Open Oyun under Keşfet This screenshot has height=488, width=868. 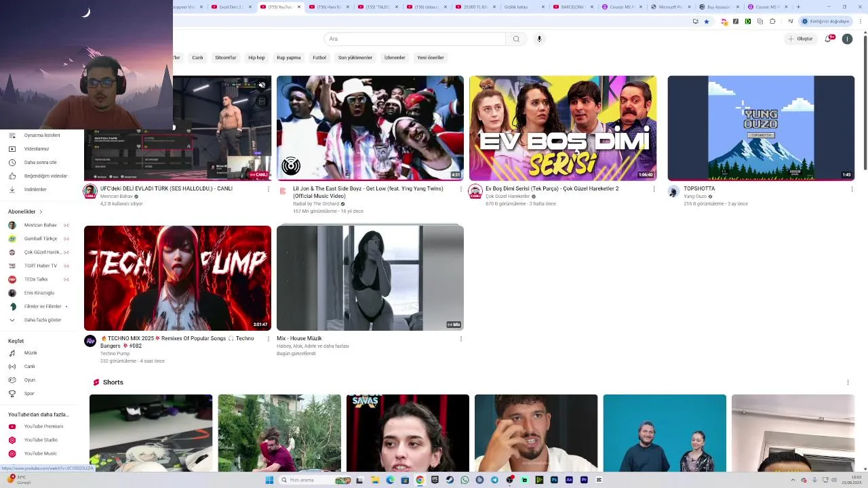[x=29, y=380]
